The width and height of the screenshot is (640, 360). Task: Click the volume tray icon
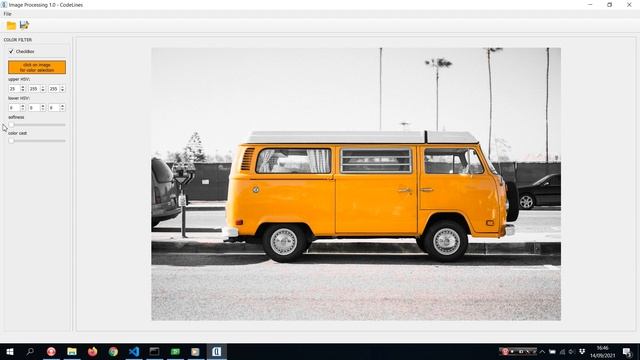click(x=572, y=351)
